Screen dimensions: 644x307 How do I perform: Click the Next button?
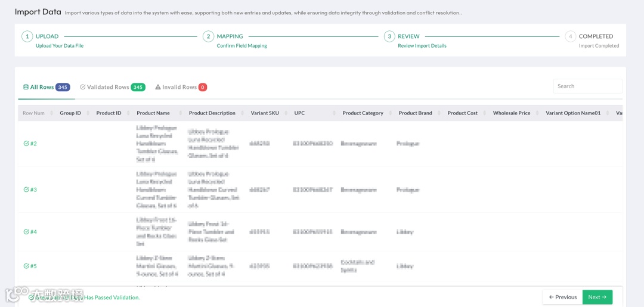pyautogui.click(x=597, y=297)
